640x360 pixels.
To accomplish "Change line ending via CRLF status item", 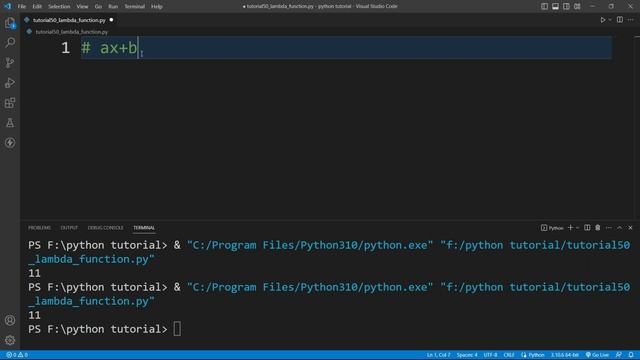I will click(509, 355).
